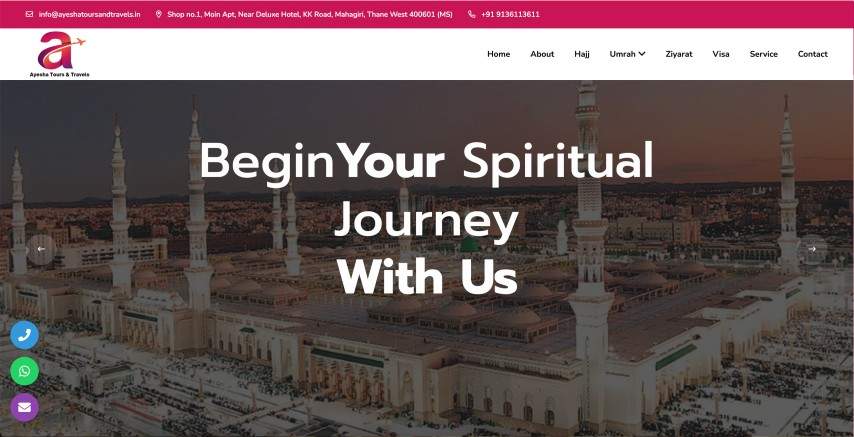Open the green WhatsApp chat icon
The image size is (854, 437).
(x=25, y=371)
